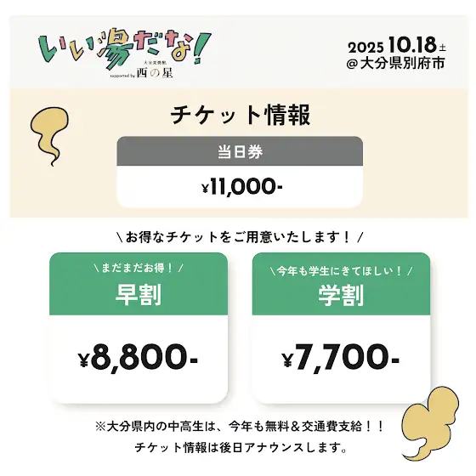476x476 pixels.
Task: Click the supported by text under the logo
Action: (x=122, y=76)
